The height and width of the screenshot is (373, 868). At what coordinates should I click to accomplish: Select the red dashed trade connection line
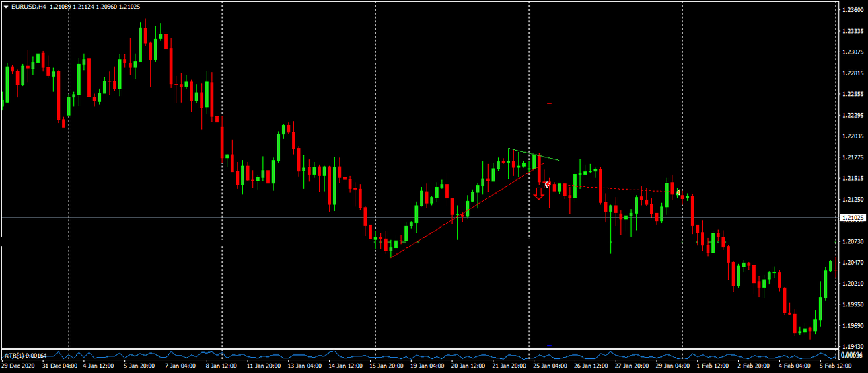point(613,188)
